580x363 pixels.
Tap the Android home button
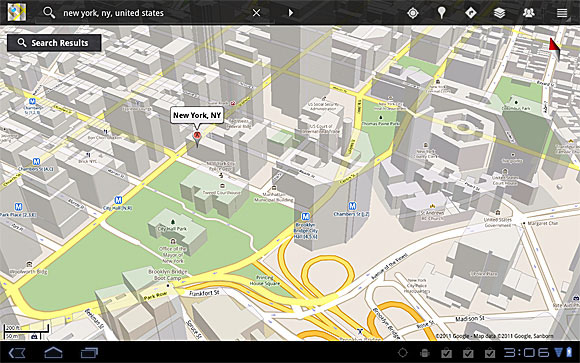[x=53, y=353]
